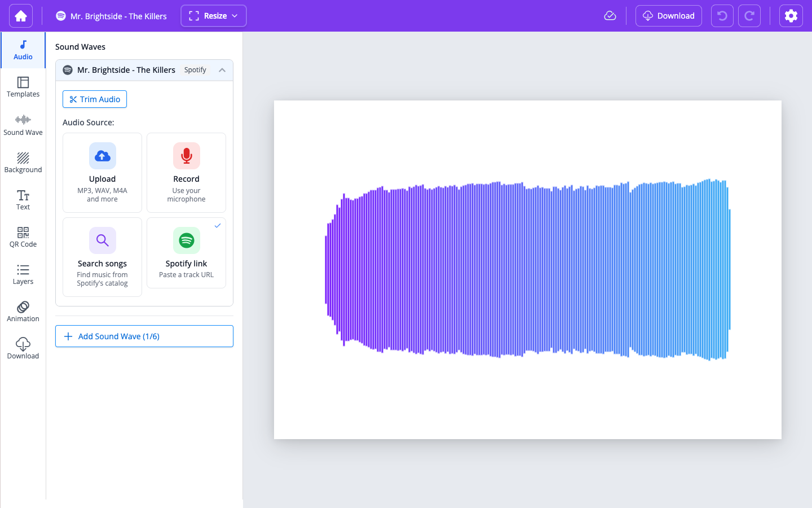Open the settings gear icon
Viewport: 812px width, 508px height.
point(791,16)
